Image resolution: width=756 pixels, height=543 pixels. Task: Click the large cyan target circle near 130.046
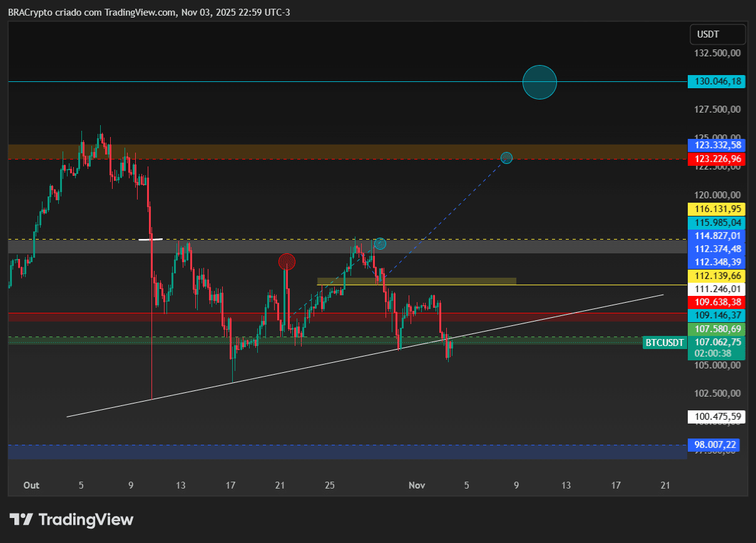point(539,82)
